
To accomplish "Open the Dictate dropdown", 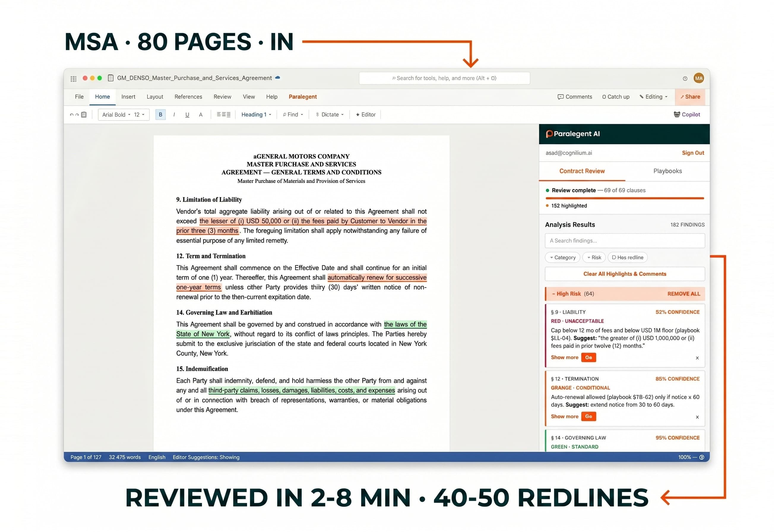I will pyautogui.click(x=330, y=115).
